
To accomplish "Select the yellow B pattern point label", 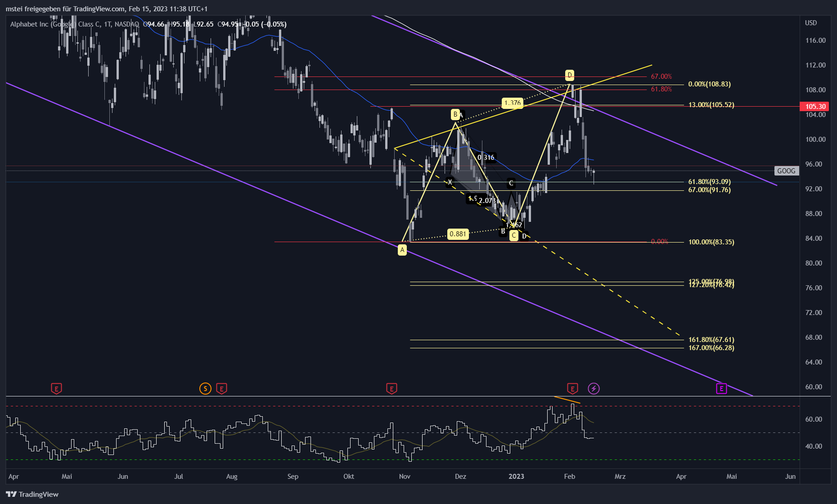I will (455, 114).
